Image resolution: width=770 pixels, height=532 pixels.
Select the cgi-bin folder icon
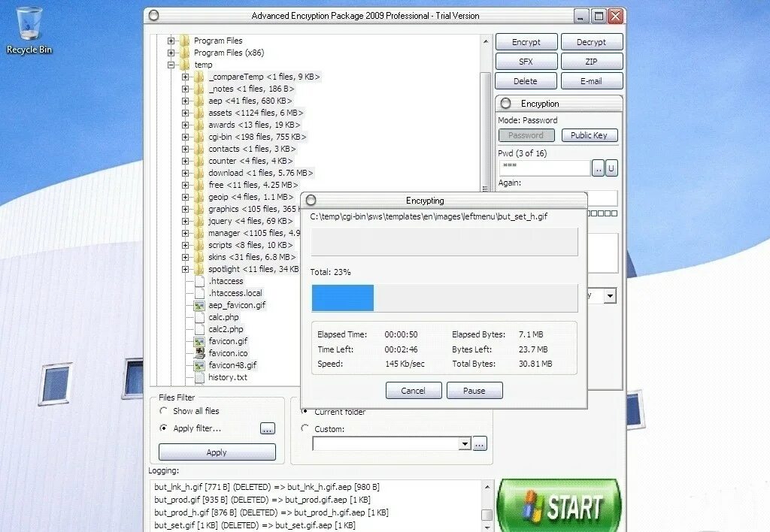pos(199,137)
